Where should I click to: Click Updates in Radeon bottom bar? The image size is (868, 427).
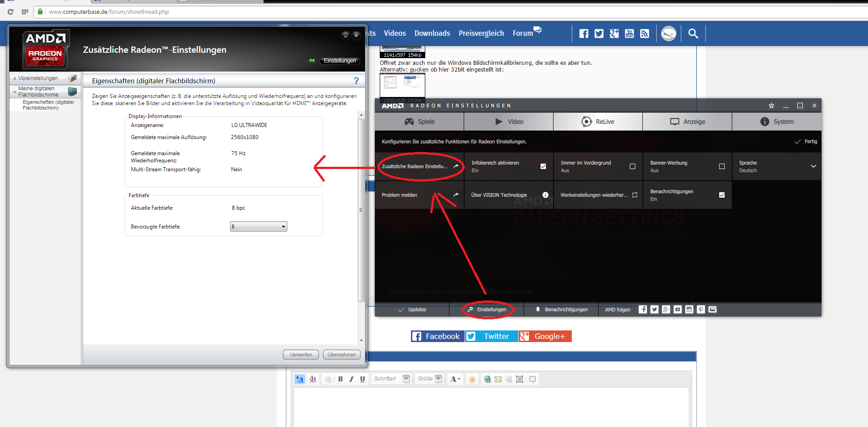[x=412, y=309]
